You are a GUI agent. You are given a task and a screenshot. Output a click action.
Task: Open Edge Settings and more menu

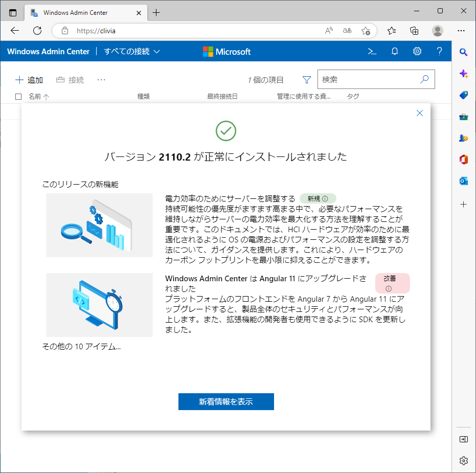click(461, 31)
